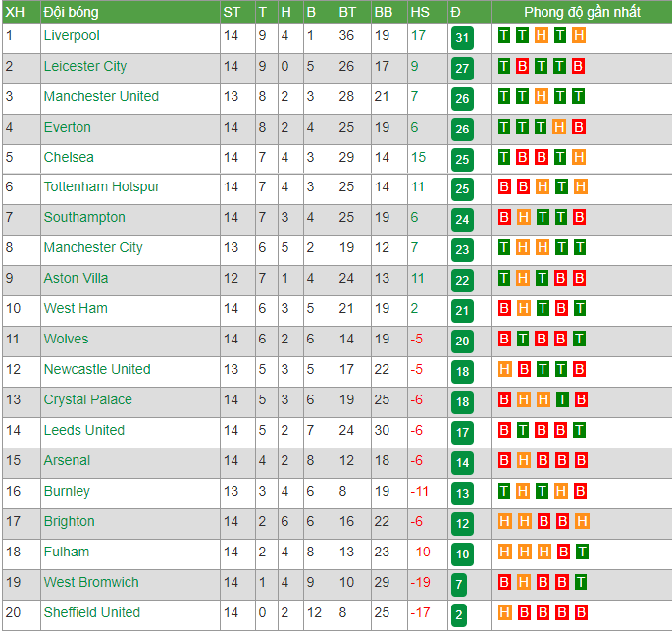Viewport: 672px width, 632px height.
Task: Click Liverpool's first green T form icon
Action: [504, 36]
